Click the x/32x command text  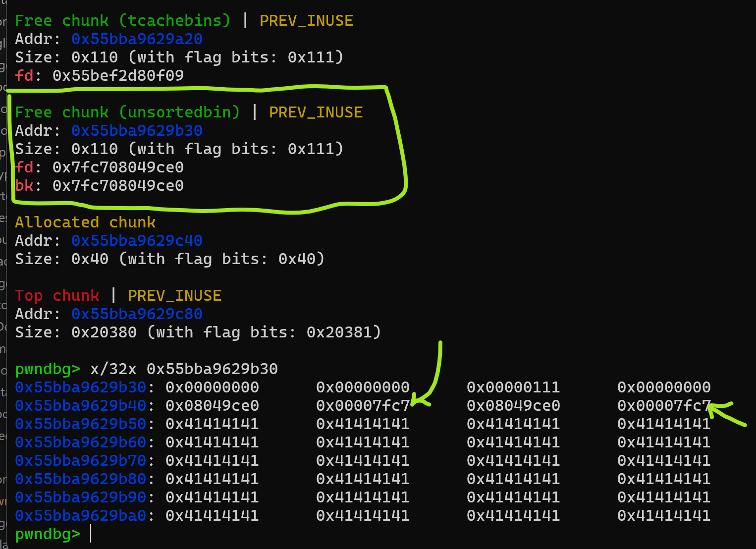coord(184,369)
